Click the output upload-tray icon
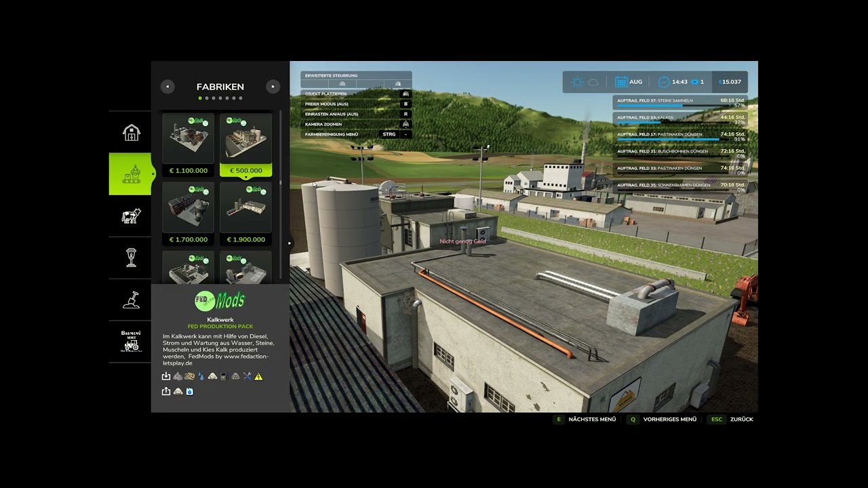 point(166,391)
